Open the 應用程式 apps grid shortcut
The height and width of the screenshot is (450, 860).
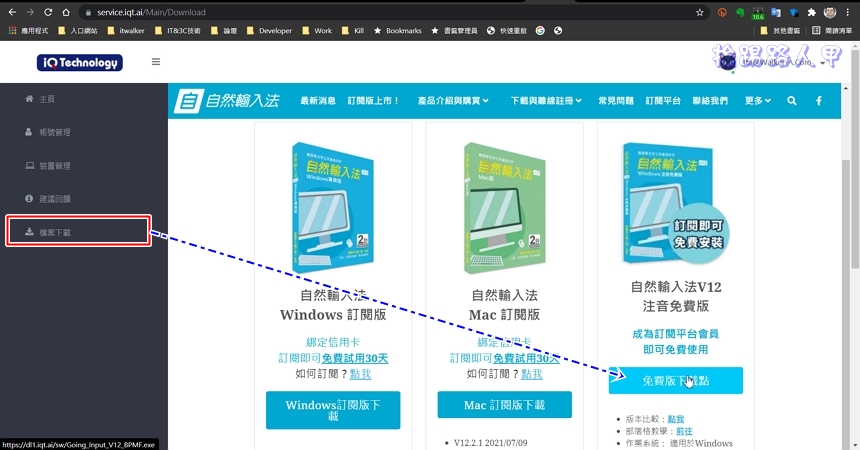(28, 31)
